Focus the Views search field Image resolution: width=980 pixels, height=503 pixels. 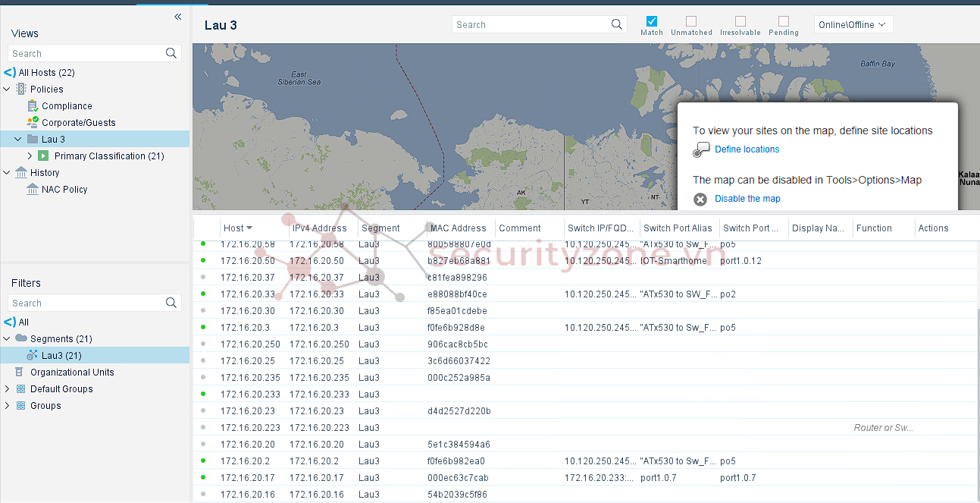(86, 54)
